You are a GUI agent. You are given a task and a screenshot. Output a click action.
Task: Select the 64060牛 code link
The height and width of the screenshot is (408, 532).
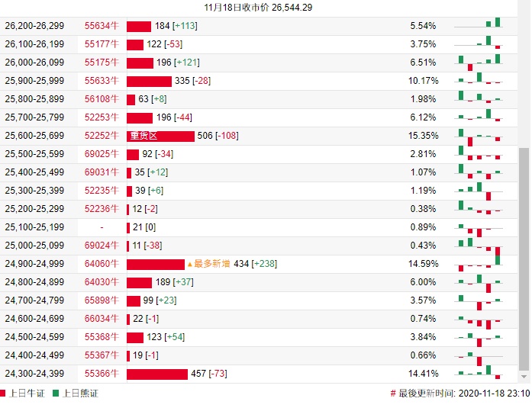tap(102, 264)
